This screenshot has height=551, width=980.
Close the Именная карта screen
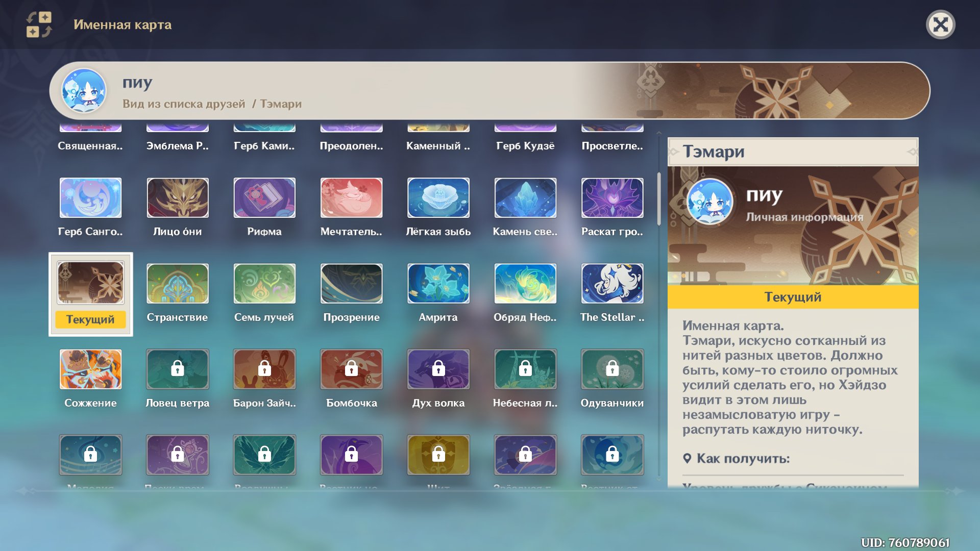coord(940,24)
